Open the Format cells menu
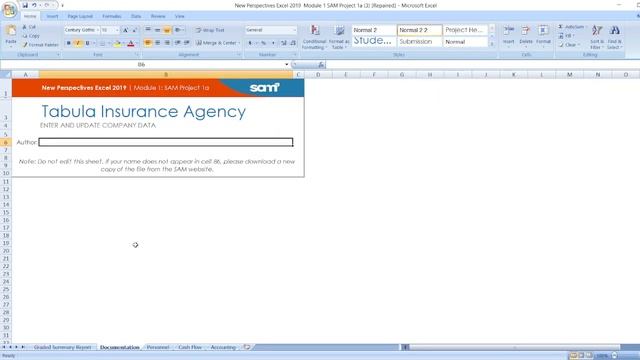The width and height of the screenshot is (640, 360). tap(543, 36)
